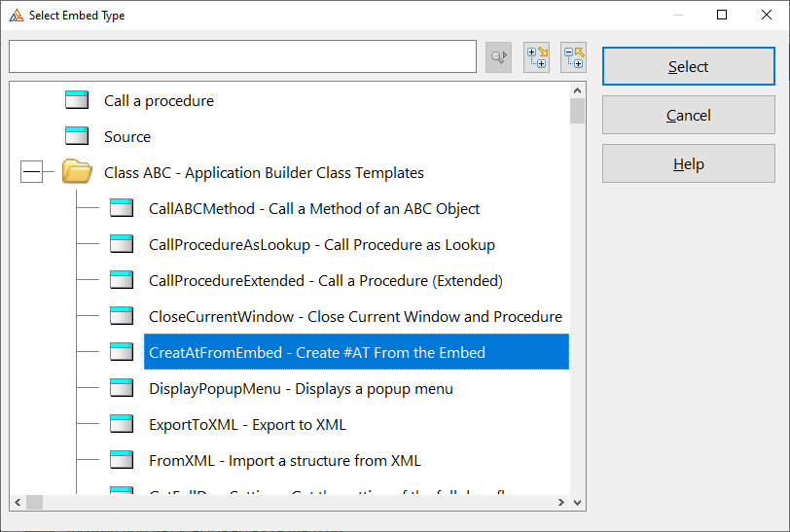This screenshot has width=790, height=532.
Task: Cancel the Select Embed Type dialog
Action: coord(688,115)
